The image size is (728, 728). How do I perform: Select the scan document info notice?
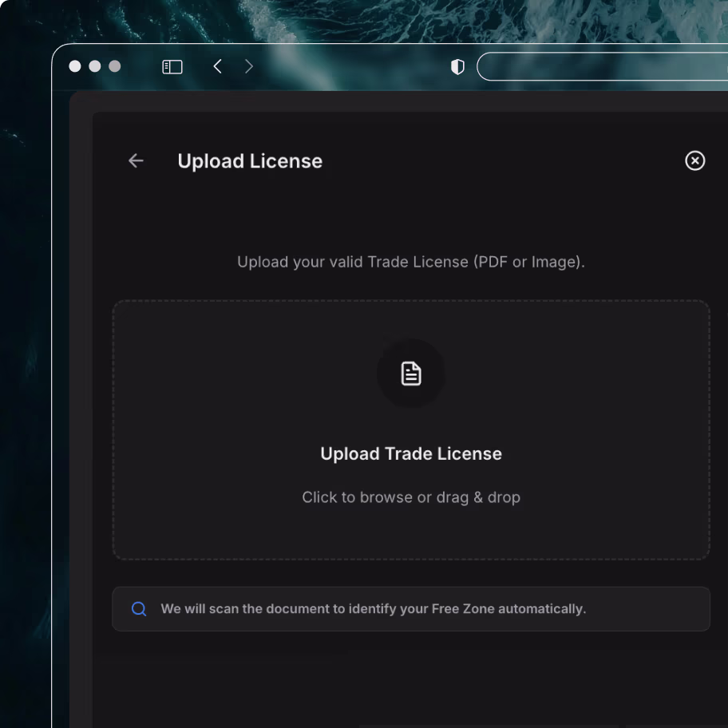pyautogui.click(x=411, y=609)
